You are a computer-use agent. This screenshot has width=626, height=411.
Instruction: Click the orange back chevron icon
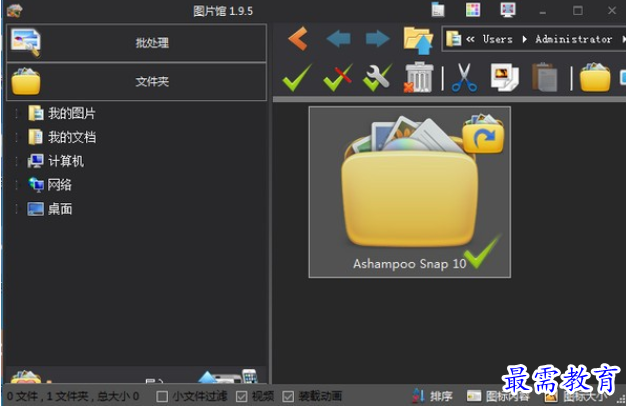click(x=298, y=39)
